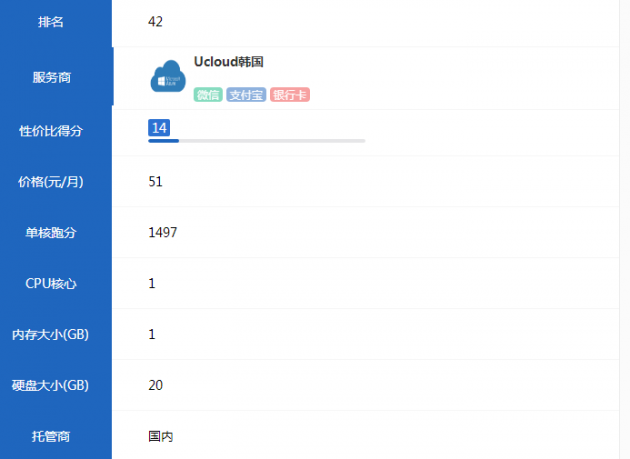Select the 国内 hosting value

click(161, 436)
